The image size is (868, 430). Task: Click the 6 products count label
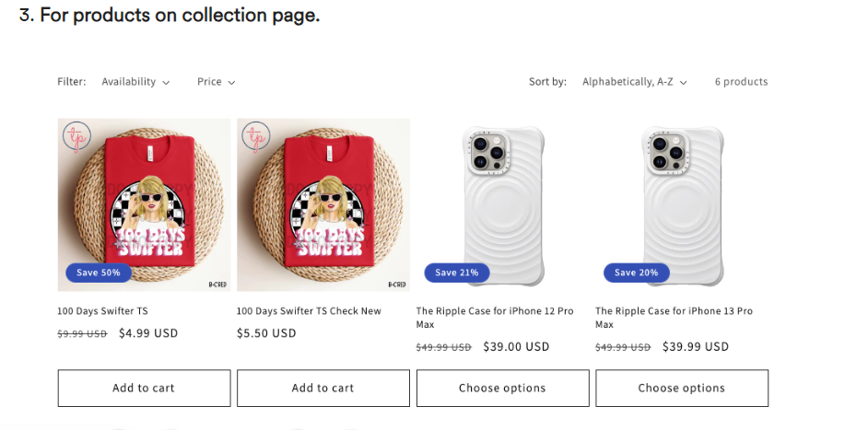coord(741,82)
